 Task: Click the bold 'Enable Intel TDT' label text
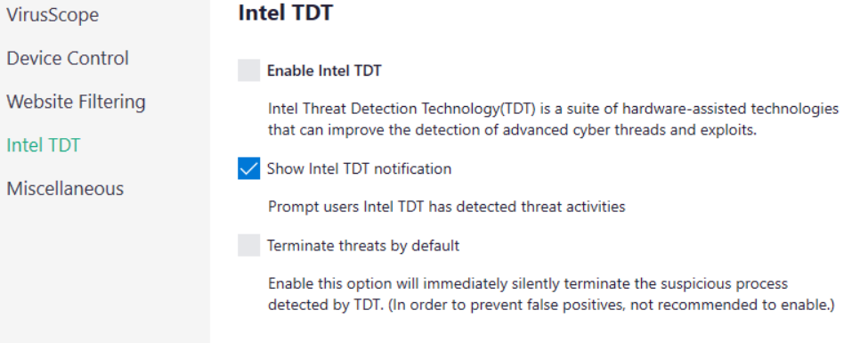(x=324, y=71)
